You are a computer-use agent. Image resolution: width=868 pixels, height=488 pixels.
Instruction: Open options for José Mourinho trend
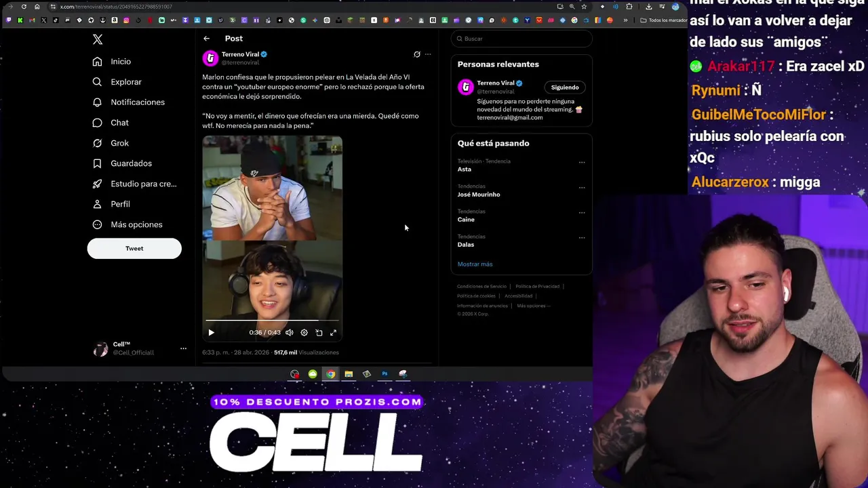(x=582, y=188)
